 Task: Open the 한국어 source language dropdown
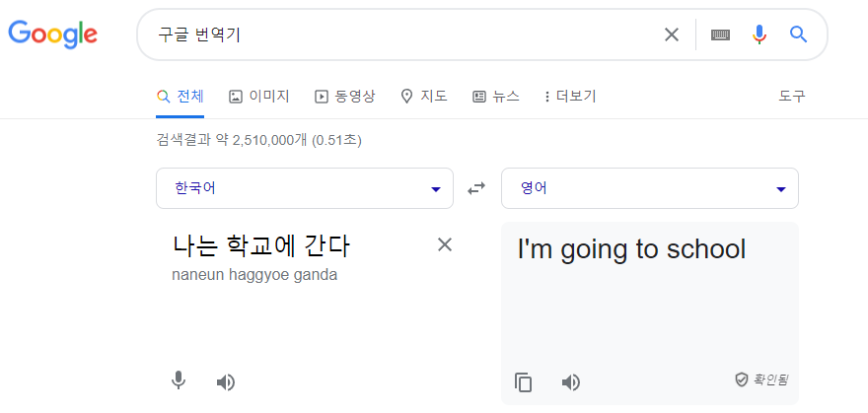[x=305, y=188]
